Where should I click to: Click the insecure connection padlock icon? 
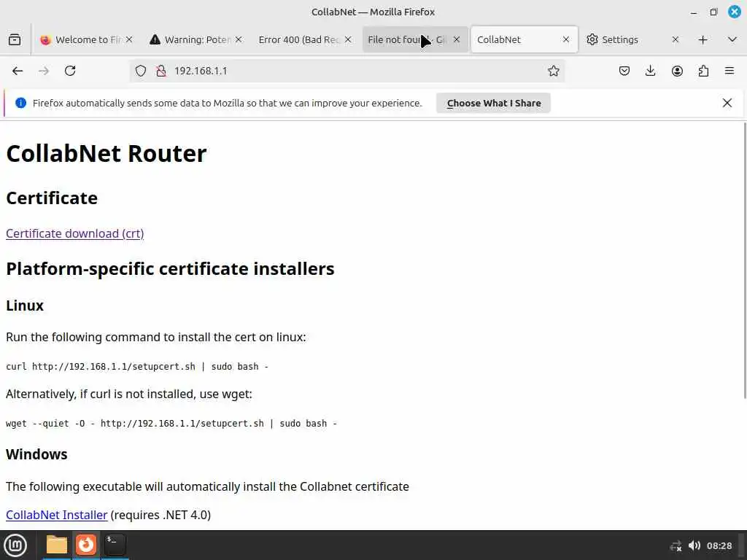click(161, 71)
